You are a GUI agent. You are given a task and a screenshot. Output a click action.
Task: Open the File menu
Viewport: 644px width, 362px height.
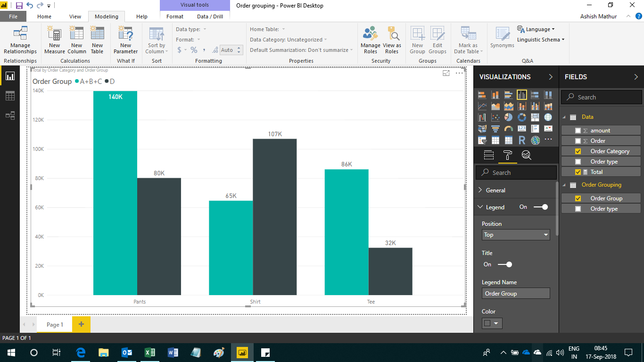[13, 16]
